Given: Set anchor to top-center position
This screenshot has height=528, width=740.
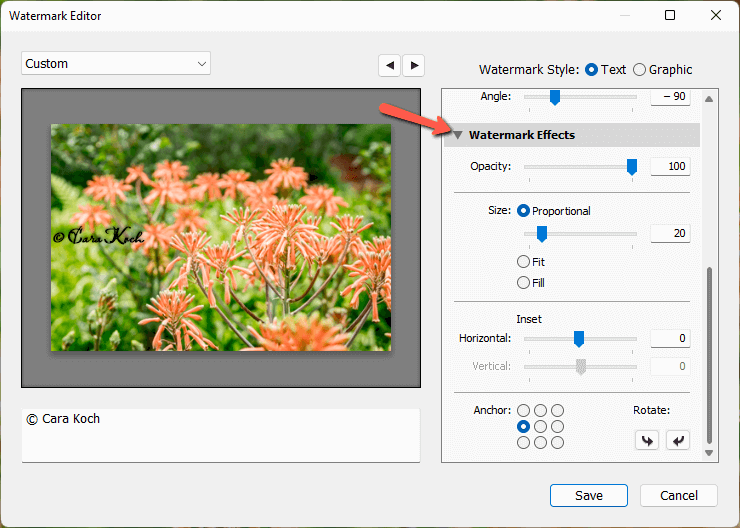Looking at the screenshot, I should coord(540,411).
